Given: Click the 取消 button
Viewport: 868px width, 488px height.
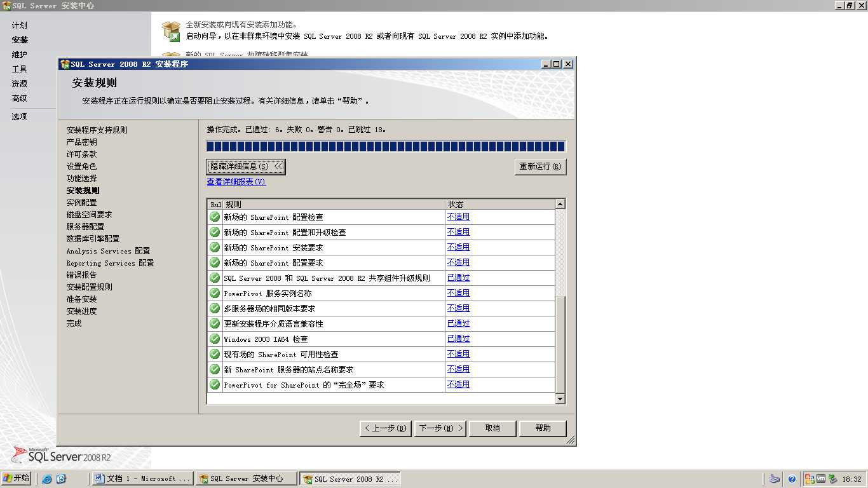Looking at the screenshot, I should coord(492,428).
